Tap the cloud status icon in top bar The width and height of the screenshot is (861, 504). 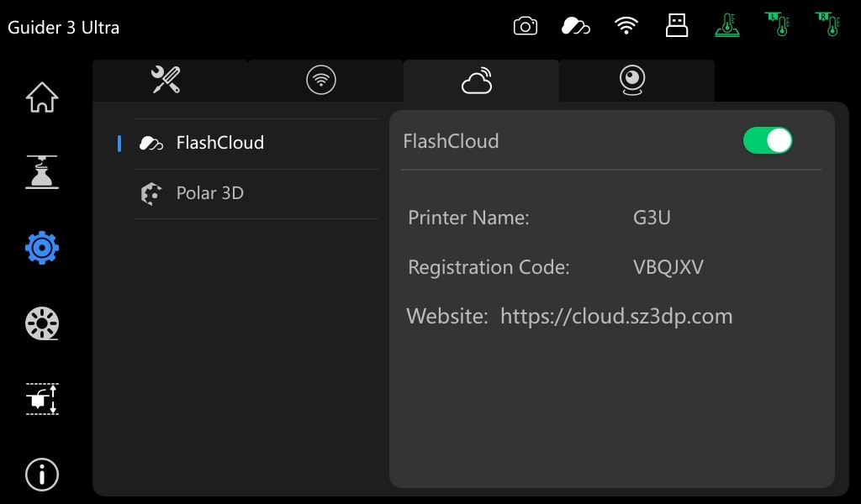click(x=575, y=26)
